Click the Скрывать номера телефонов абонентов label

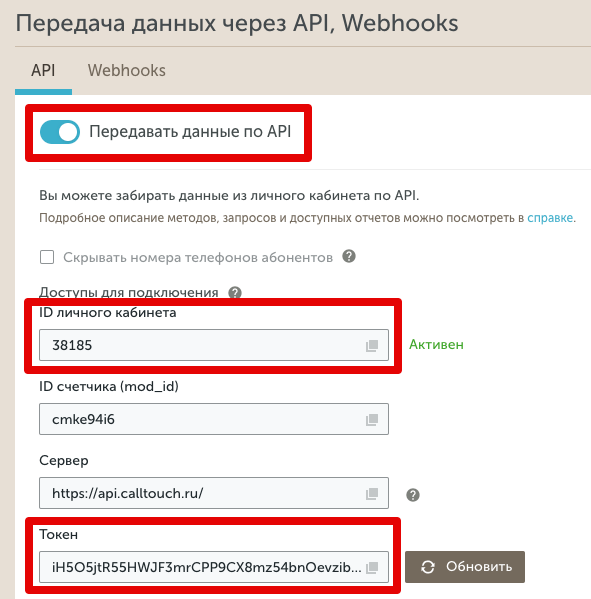pyautogui.click(x=198, y=257)
